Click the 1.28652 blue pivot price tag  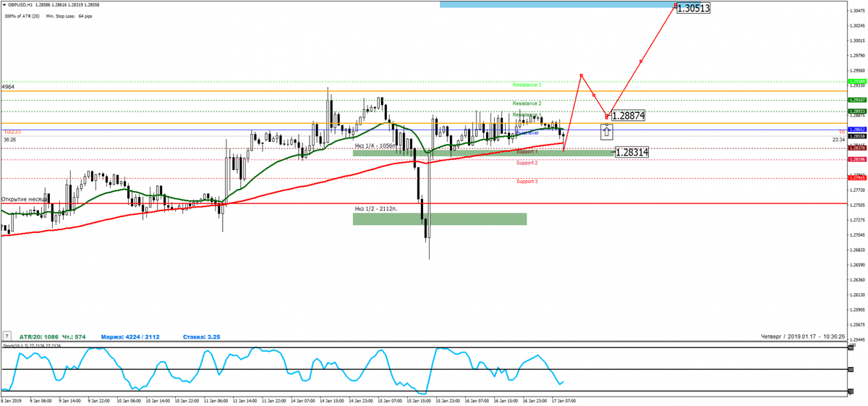point(857,128)
